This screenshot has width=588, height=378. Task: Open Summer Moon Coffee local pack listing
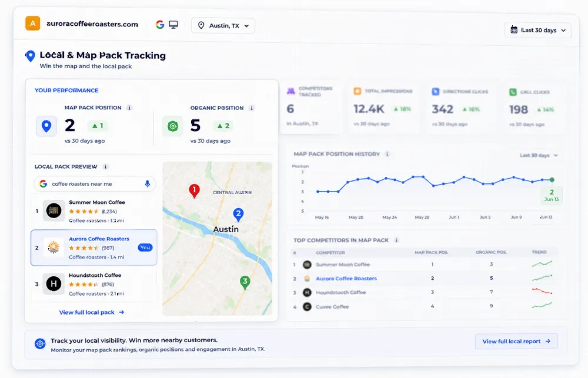(93, 211)
